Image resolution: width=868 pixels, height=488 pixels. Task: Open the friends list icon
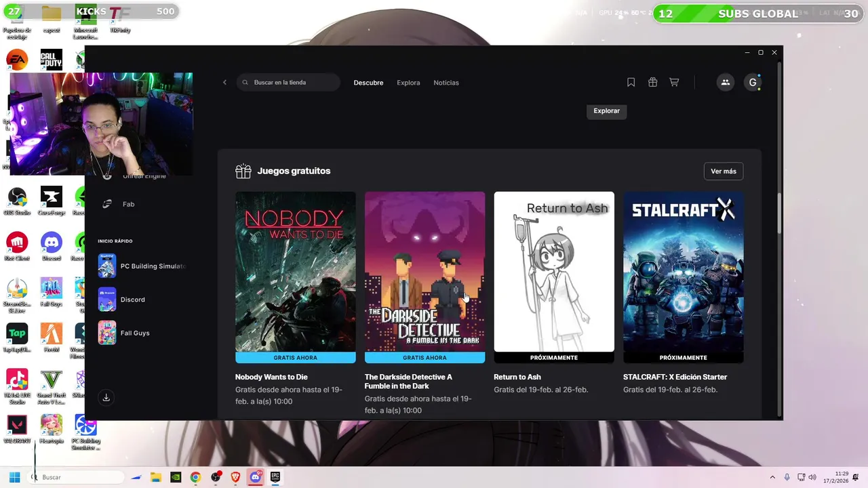726,83
